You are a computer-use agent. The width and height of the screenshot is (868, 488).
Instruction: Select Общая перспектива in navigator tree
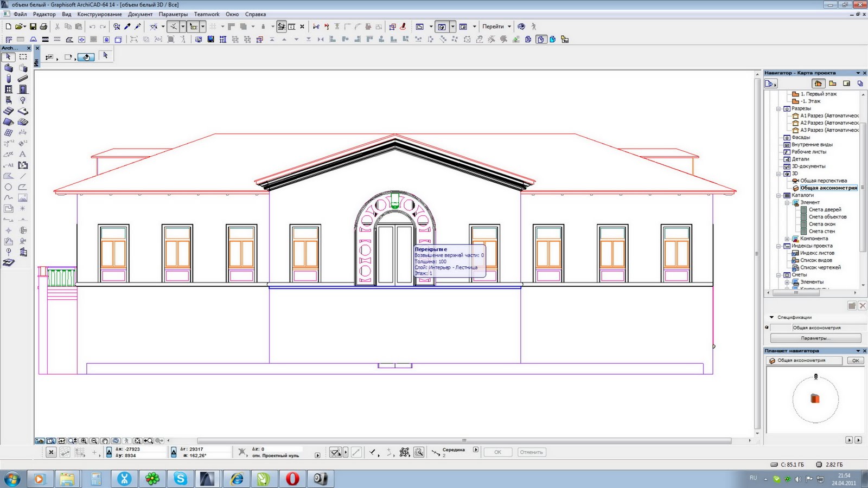[823, 181]
